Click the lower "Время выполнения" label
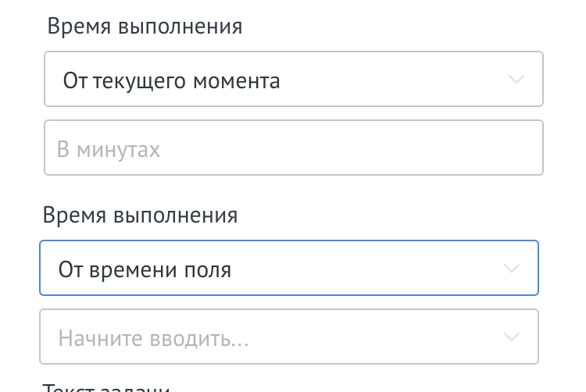The height and width of the screenshot is (392, 586). coord(140,216)
